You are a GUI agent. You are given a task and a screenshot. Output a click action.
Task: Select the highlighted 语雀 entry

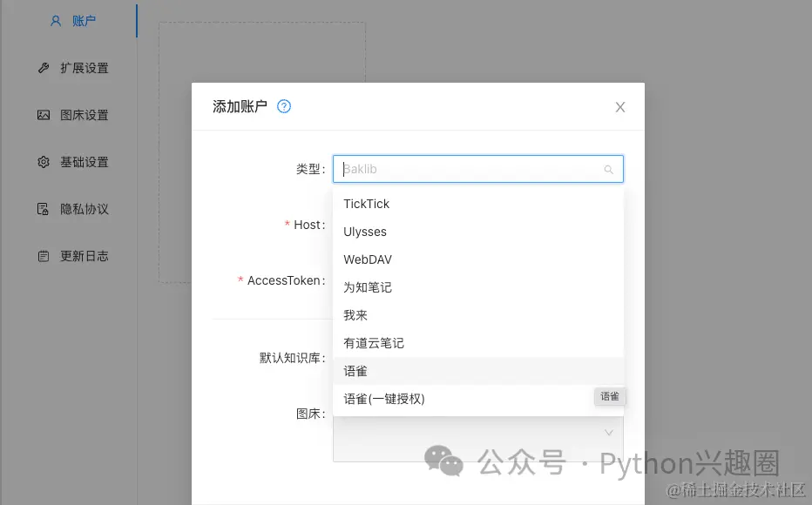355,371
